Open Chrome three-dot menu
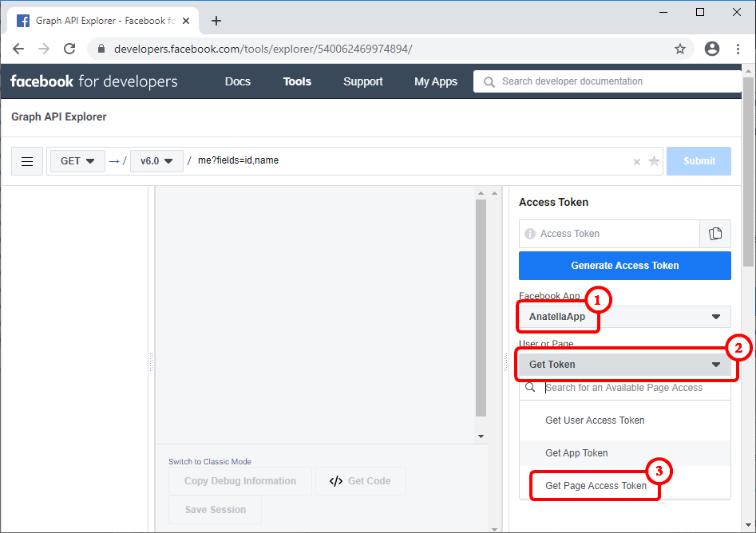 pos(738,49)
